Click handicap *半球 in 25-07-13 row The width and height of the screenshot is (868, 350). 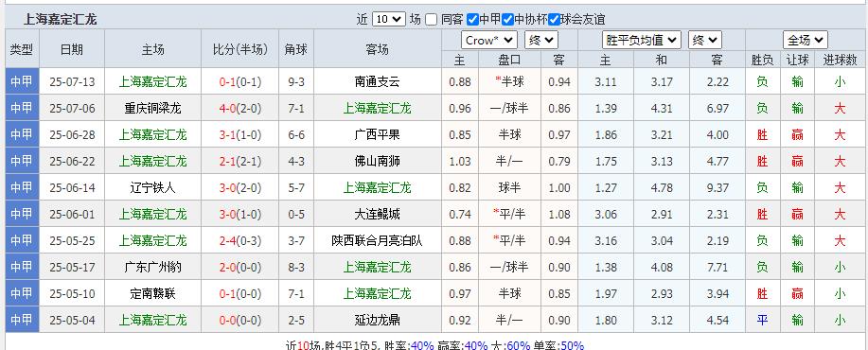point(509,82)
